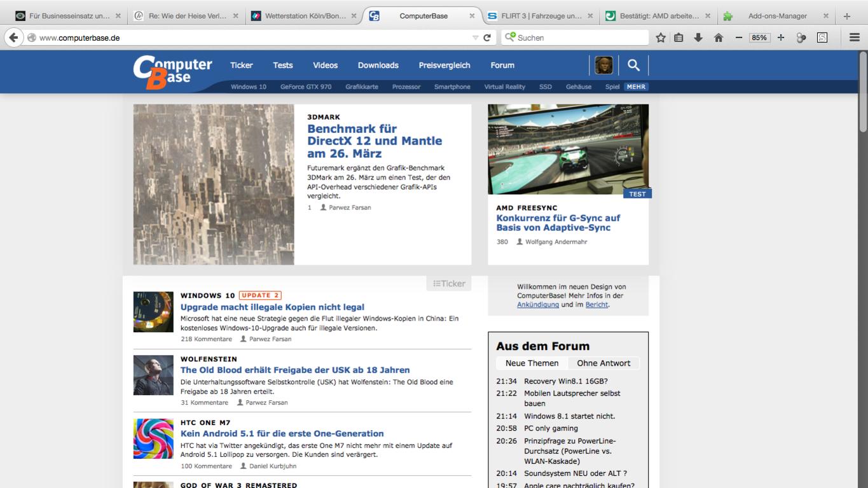The height and width of the screenshot is (488, 868).
Task: Open Konkurrenz für G-Sync article link
Action: [x=558, y=223]
